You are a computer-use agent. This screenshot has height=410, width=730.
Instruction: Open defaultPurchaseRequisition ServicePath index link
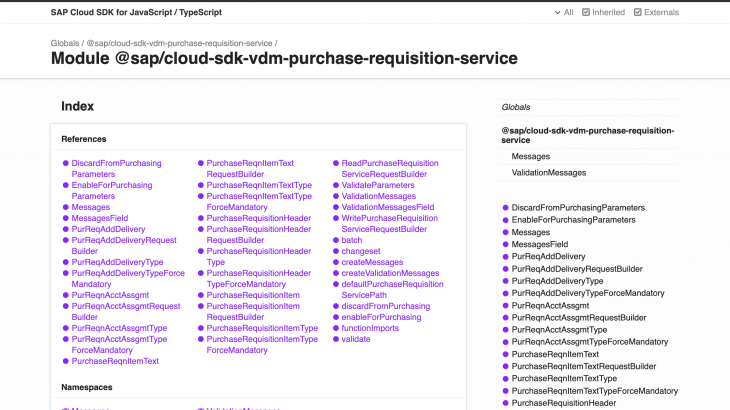[x=392, y=289]
